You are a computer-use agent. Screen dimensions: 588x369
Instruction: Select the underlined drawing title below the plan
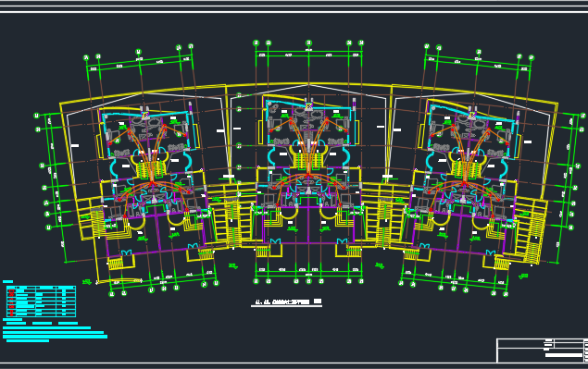[x=286, y=302]
